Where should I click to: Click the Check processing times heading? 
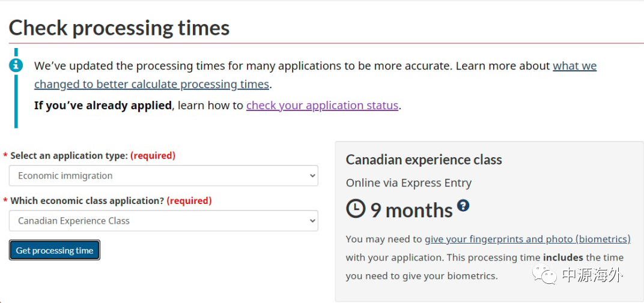[x=119, y=28]
